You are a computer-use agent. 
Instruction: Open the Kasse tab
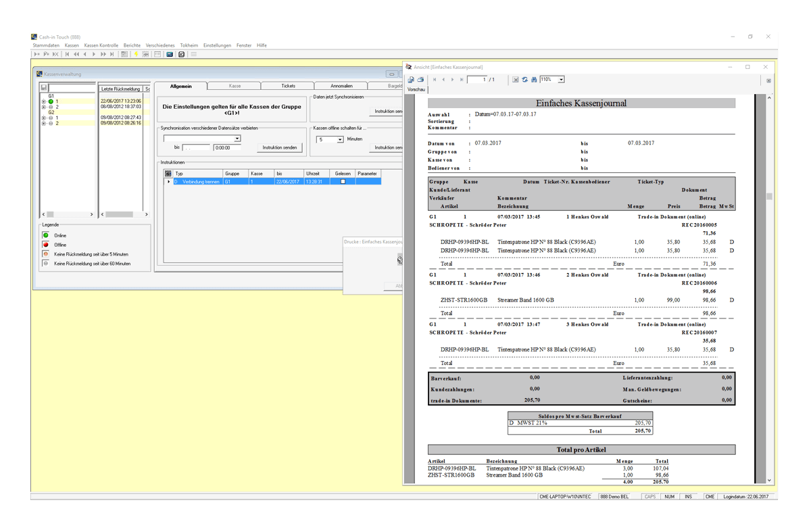coord(235,86)
